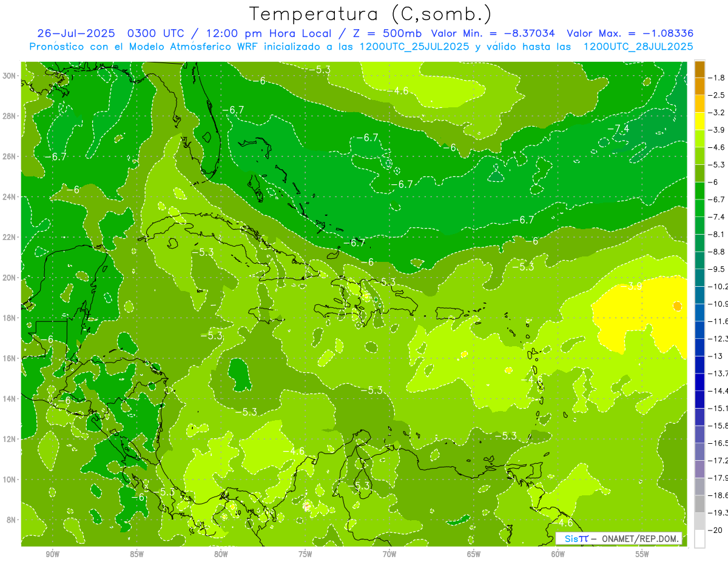Viewport: 728px width, 562px height.
Task: Click the white legend swatch below -20
Action: [699, 538]
